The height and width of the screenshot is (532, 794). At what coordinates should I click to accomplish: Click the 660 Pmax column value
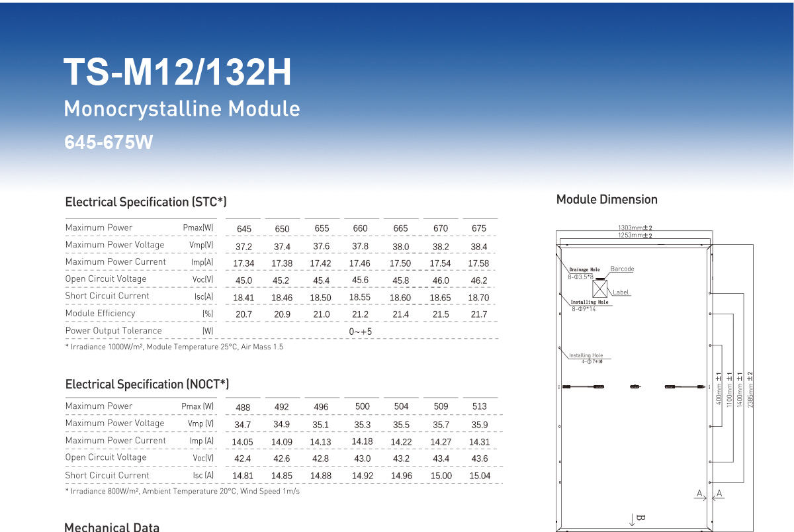(360, 228)
